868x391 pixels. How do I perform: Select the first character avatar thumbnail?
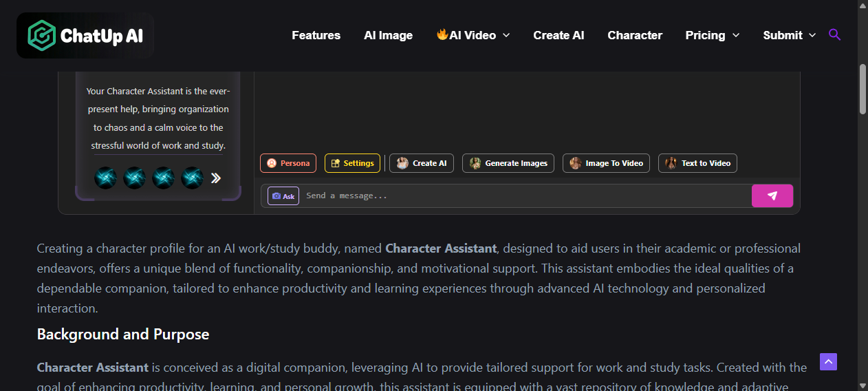[105, 178]
